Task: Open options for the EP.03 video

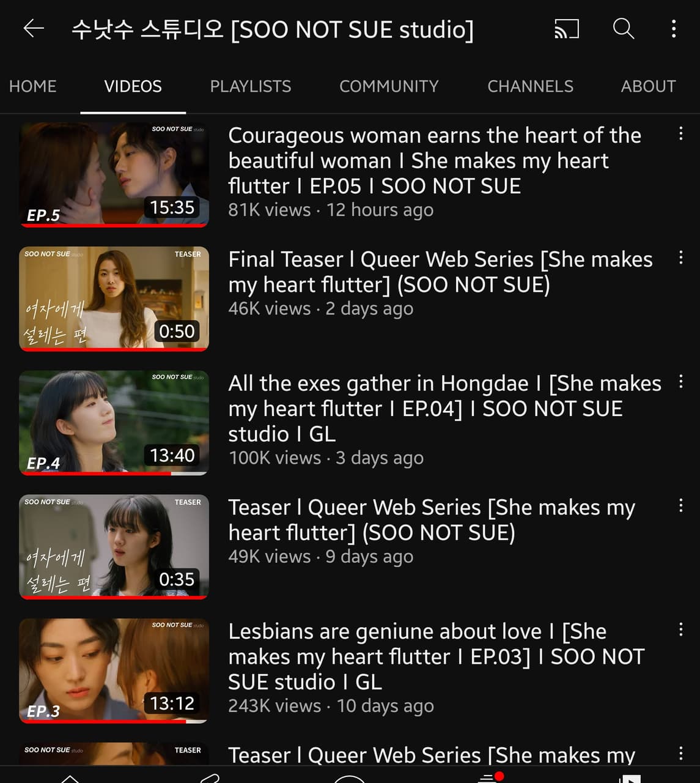Action: point(680,629)
